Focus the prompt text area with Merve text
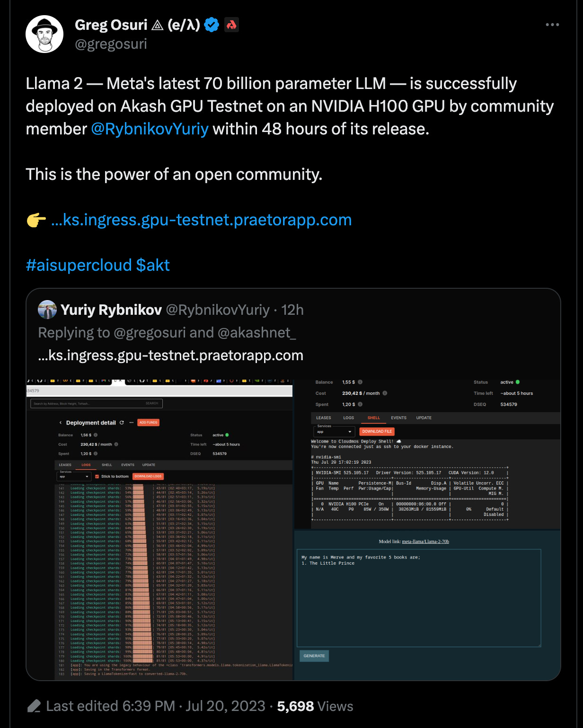The height and width of the screenshot is (728, 583). tap(419, 598)
